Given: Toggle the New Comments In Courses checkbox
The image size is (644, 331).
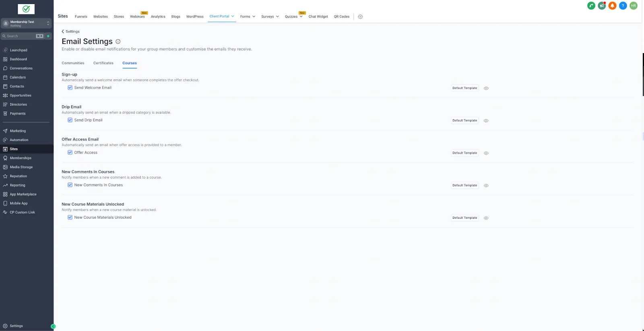Looking at the screenshot, I should 70,185.
